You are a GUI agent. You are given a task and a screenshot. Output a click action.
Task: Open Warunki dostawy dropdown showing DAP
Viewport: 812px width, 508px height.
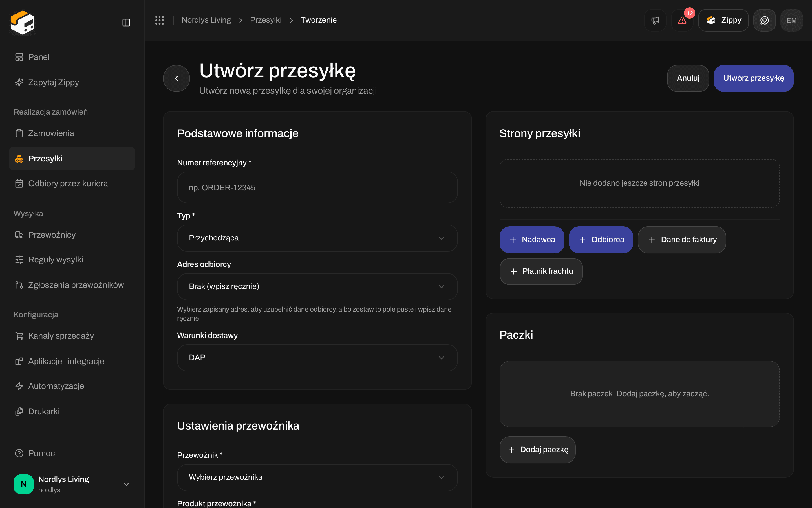tap(317, 358)
